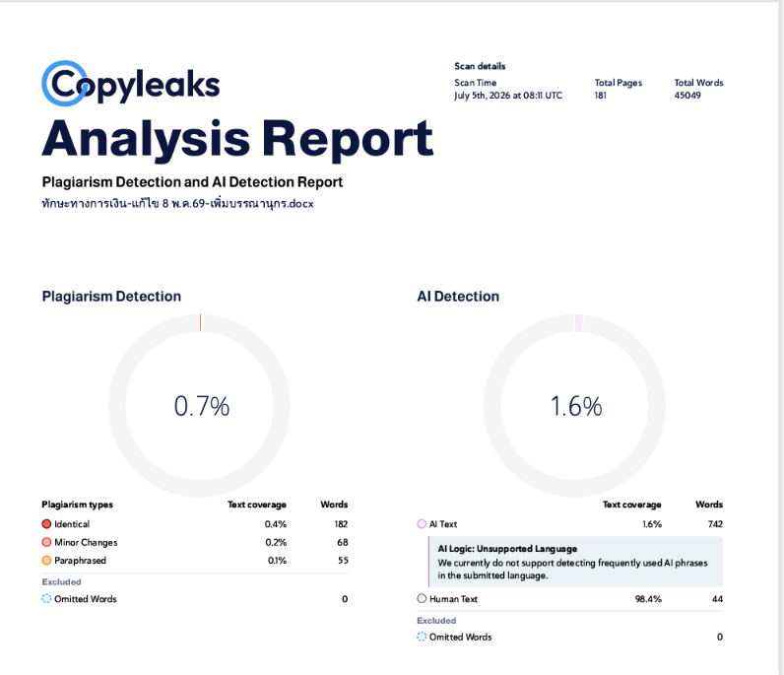The image size is (784, 675).
Task: Click the Human Text legend circle
Action: 422,598
